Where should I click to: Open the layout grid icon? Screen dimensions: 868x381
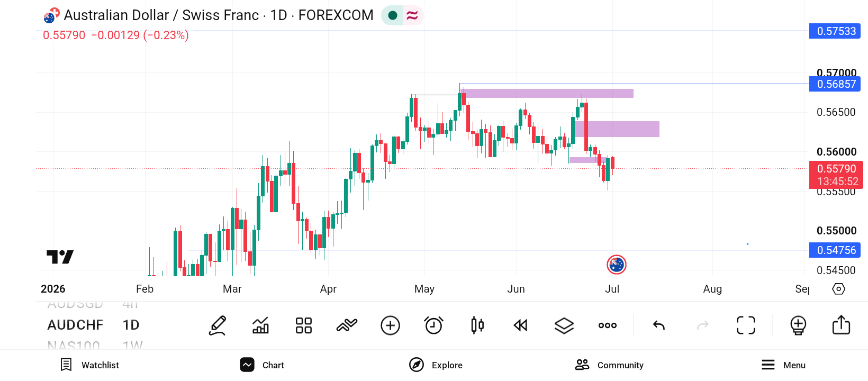coord(304,325)
